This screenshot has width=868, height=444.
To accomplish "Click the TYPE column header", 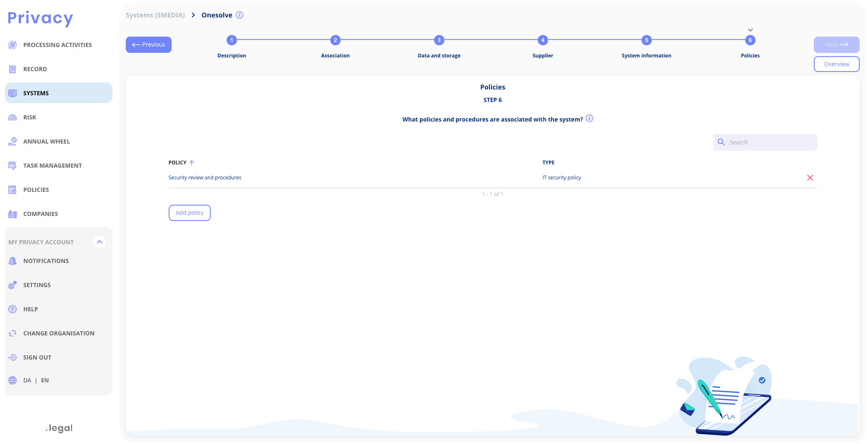I will [548, 163].
